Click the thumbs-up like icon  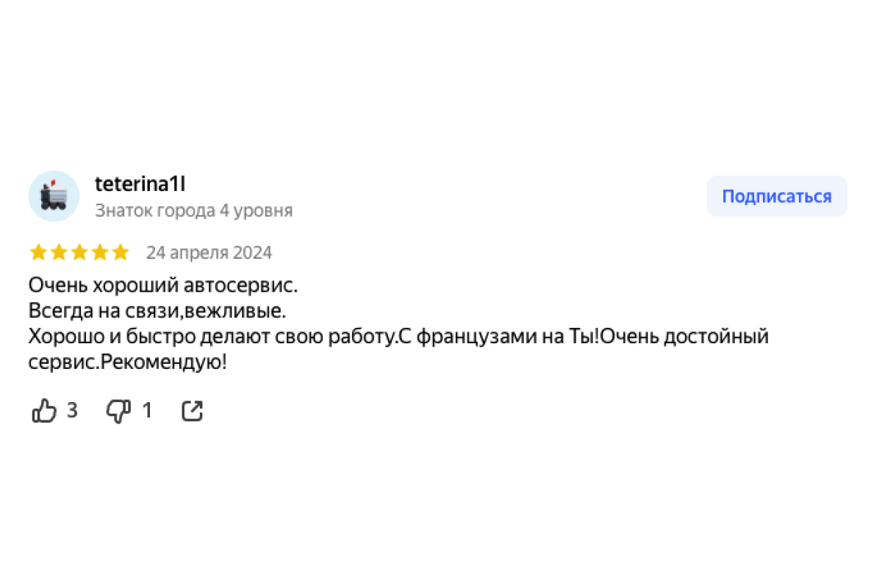pyautogui.click(x=44, y=411)
